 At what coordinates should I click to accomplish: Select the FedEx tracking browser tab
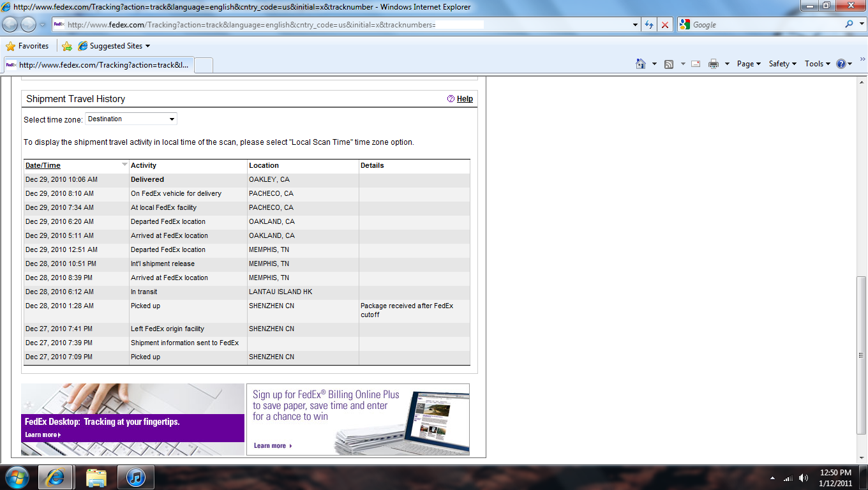[98, 64]
